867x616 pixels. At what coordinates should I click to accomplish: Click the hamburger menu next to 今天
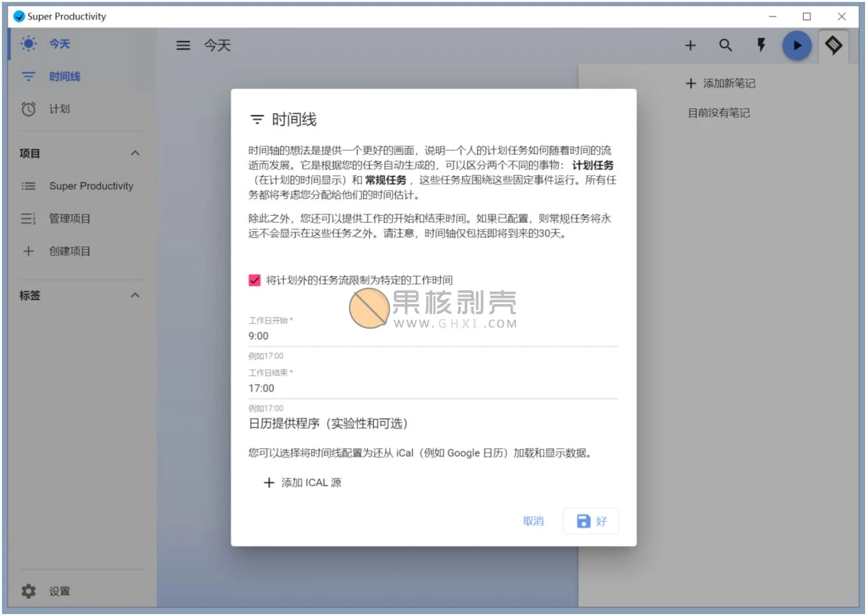point(183,45)
